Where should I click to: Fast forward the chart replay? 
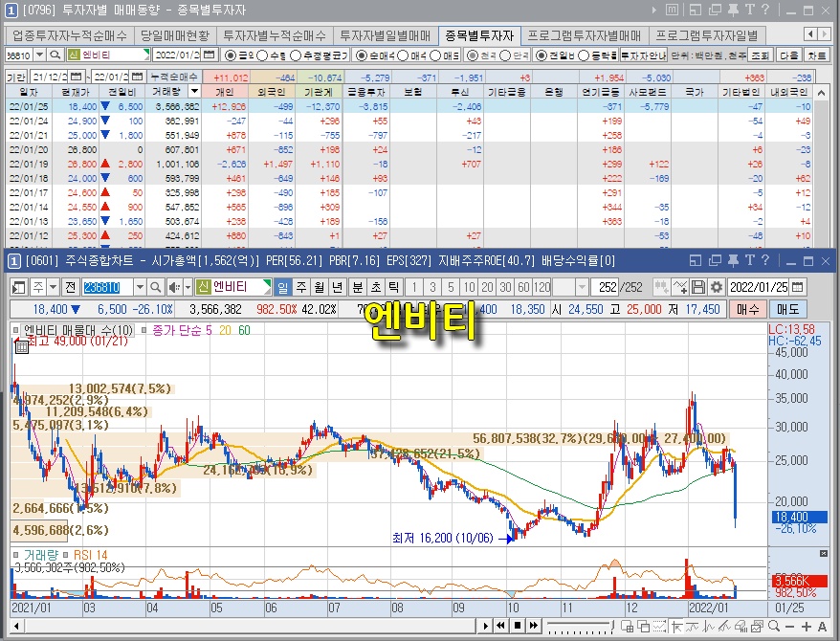534,626
